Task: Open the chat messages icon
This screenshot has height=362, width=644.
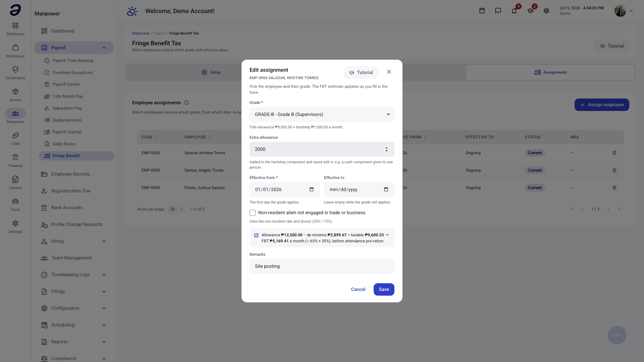Action: (498, 11)
